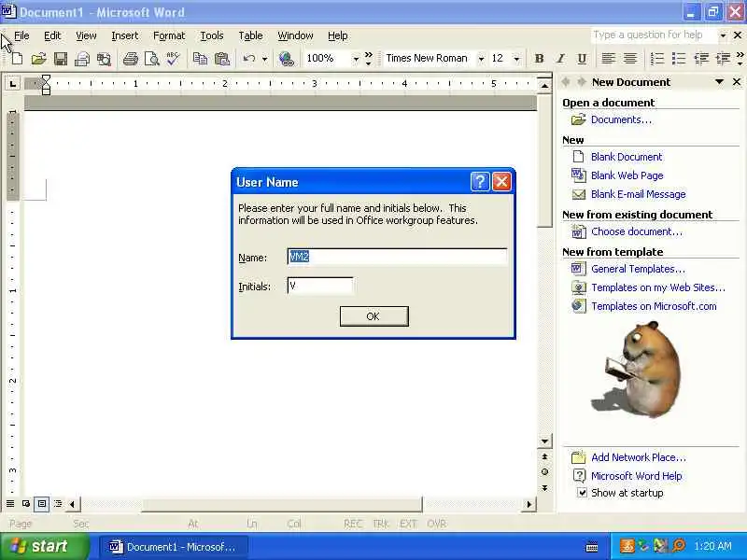Expand the formatting toolbar options chevron
This screenshot has width=747, height=560.
pos(740,59)
